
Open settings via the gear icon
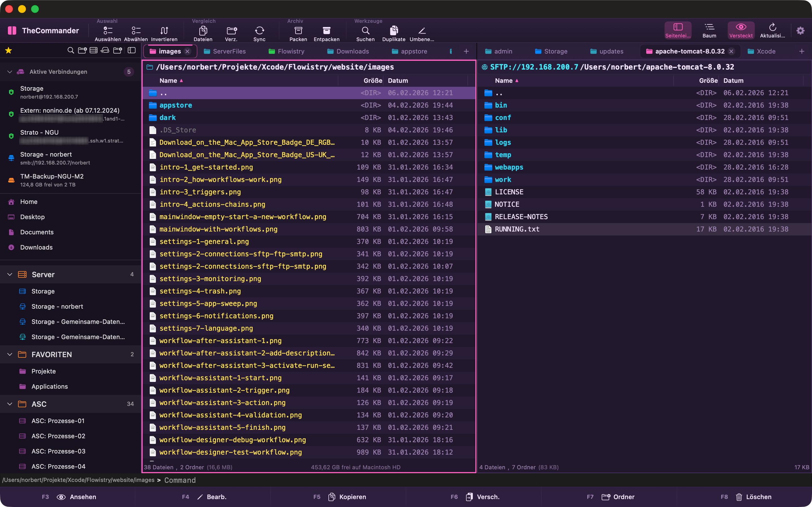[800, 31]
